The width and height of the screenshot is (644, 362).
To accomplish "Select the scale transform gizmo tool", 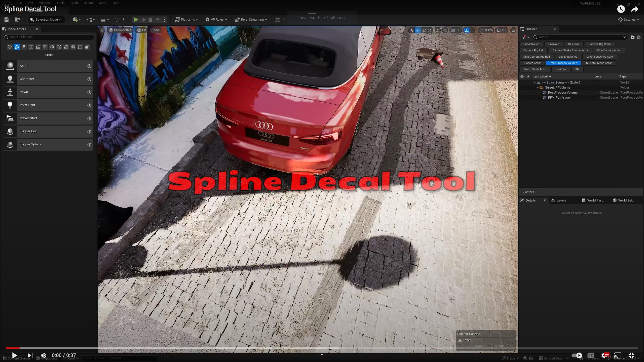I will (x=430, y=30).
